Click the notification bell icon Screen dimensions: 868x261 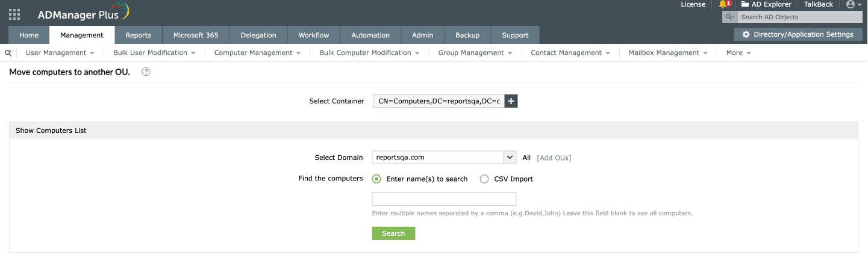(x=723, y=4)
